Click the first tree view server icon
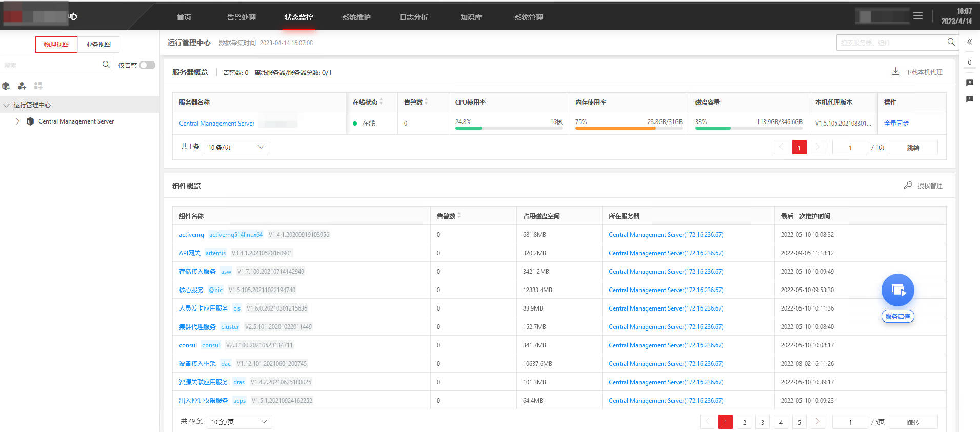The width and height of the screenshot is (980, 432). (6, 86)
